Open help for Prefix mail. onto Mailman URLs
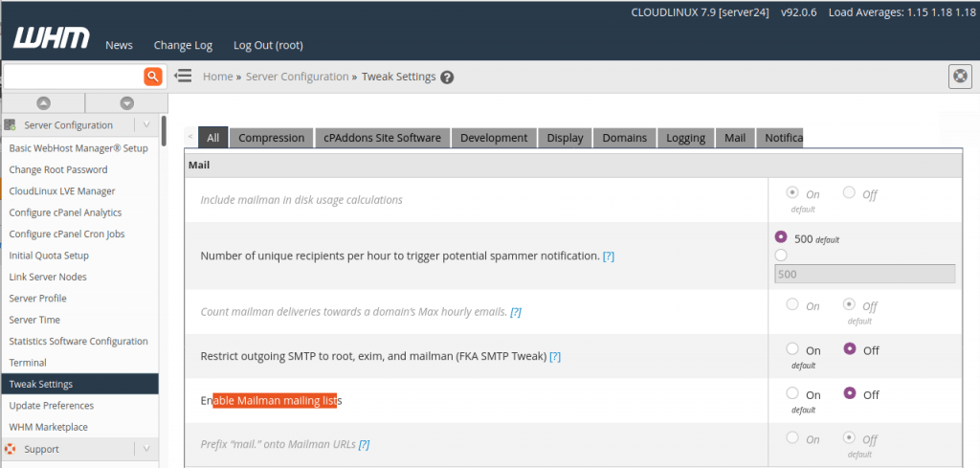The width and height of the screenshot is (980, 468). (x=364, y=445)
